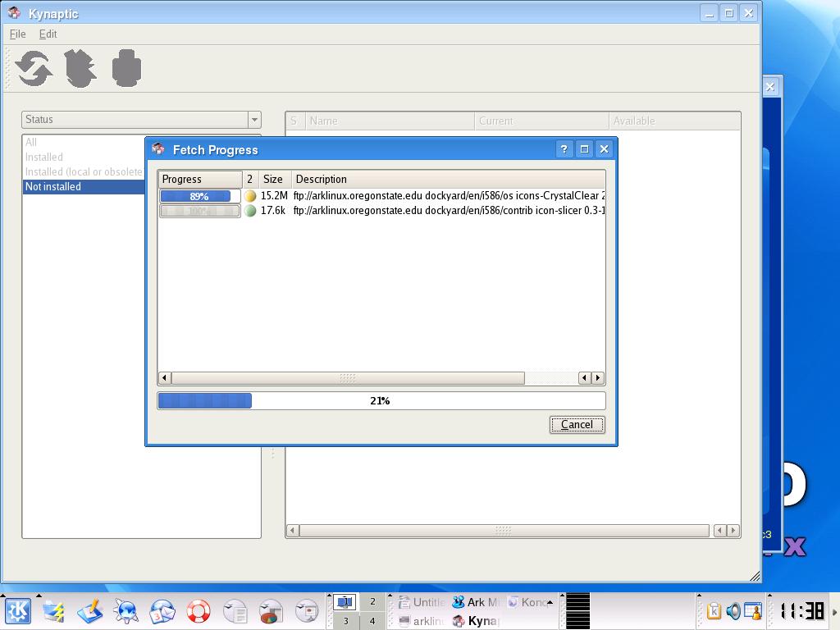
Task: Click the tray icon right of the speaker
Action: tap(753, 611)
